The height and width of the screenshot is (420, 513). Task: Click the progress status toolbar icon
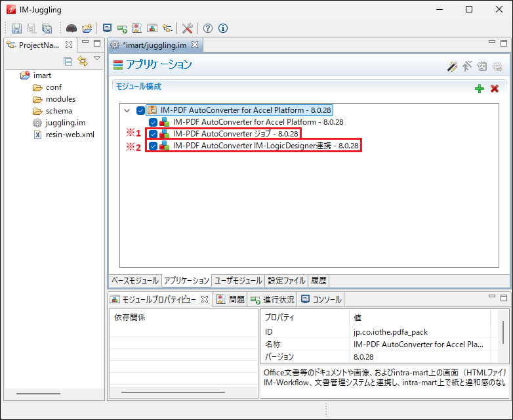pyautogui.click(x=122, y=29)
